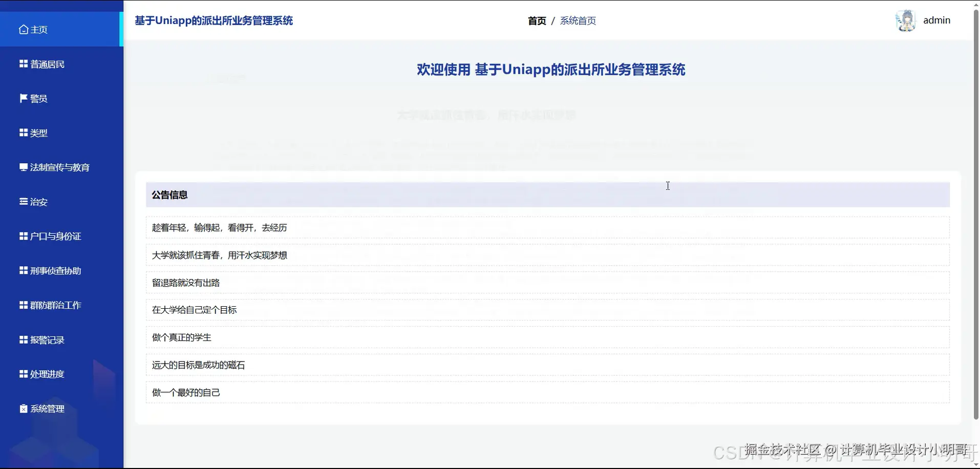Click the home icon beside 主页
980x469 pixels.
24,30
